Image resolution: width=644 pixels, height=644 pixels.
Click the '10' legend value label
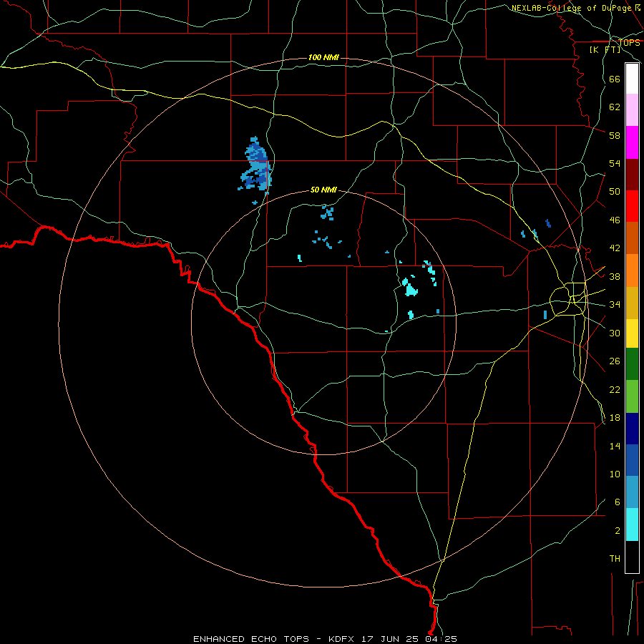[615, 474]
